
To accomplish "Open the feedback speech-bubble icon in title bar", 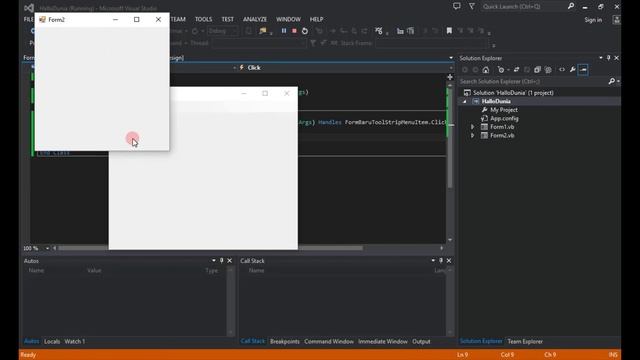I will pyautogui.click(x=457, y=6).
